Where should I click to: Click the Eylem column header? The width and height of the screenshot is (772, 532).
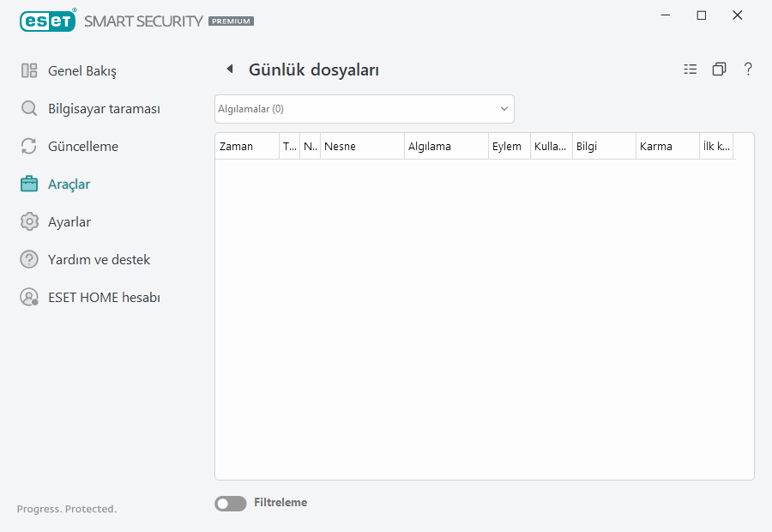(508, 146)
